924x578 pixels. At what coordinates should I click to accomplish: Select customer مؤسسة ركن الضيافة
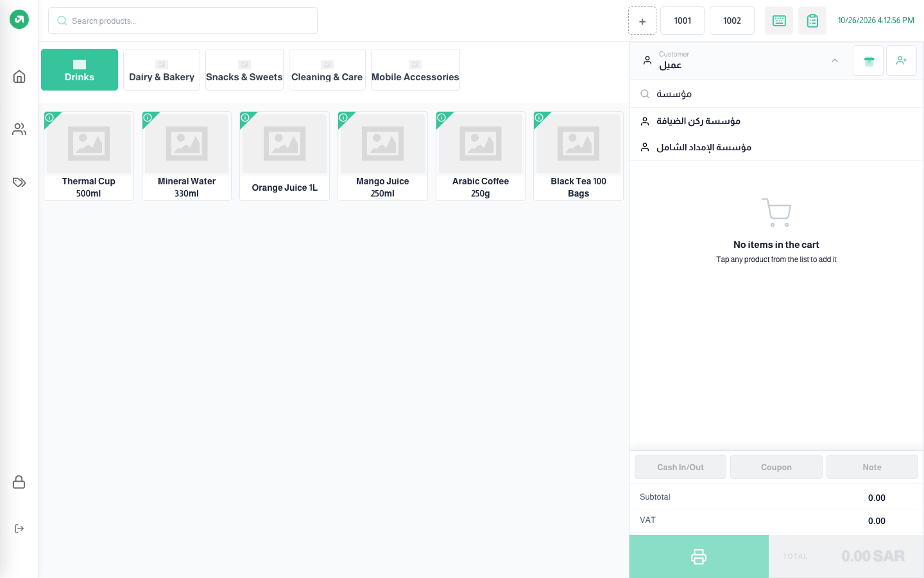[x=776, y=121]
